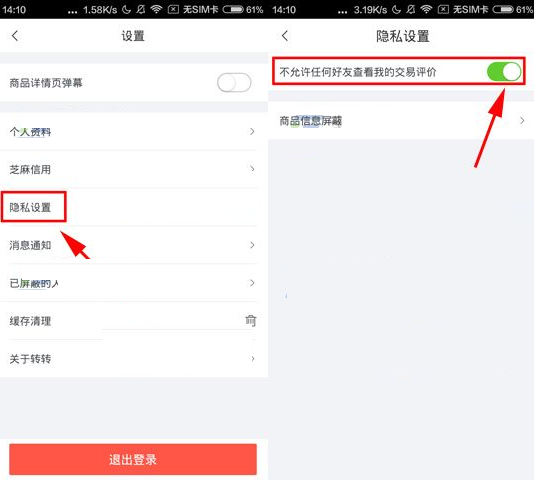Viewport: 534px width, 481px height.
Task: Expand 个人资料 chevron arrow
Action: (x=252, y=131)
